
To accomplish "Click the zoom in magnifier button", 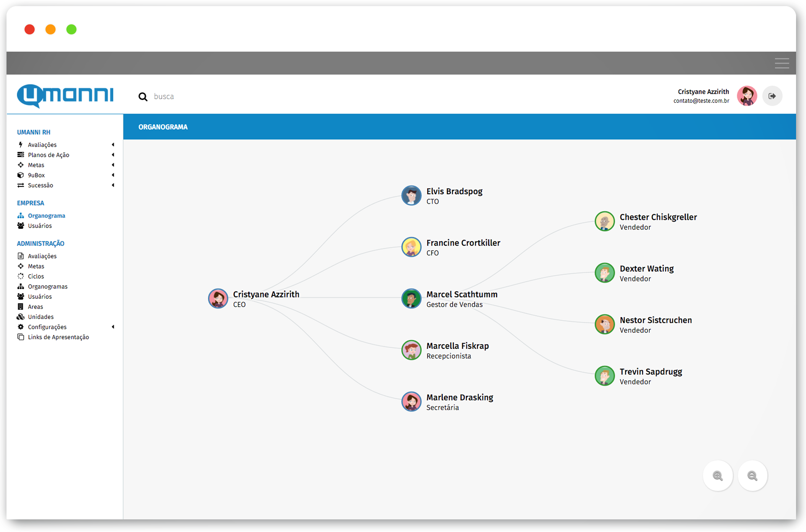I will pyautogui.click(x=718, y=475).
